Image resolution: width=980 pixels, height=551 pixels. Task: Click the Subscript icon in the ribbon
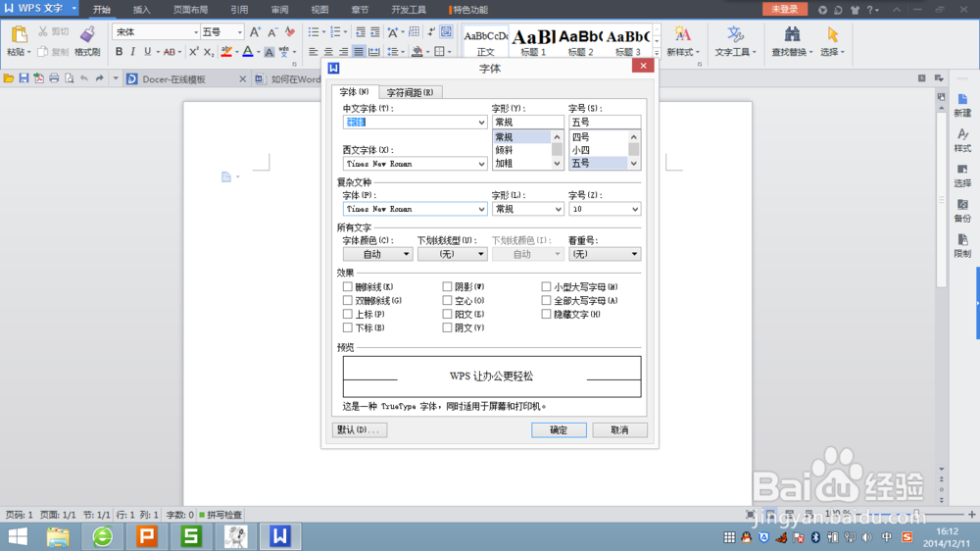tap(209, 52)
